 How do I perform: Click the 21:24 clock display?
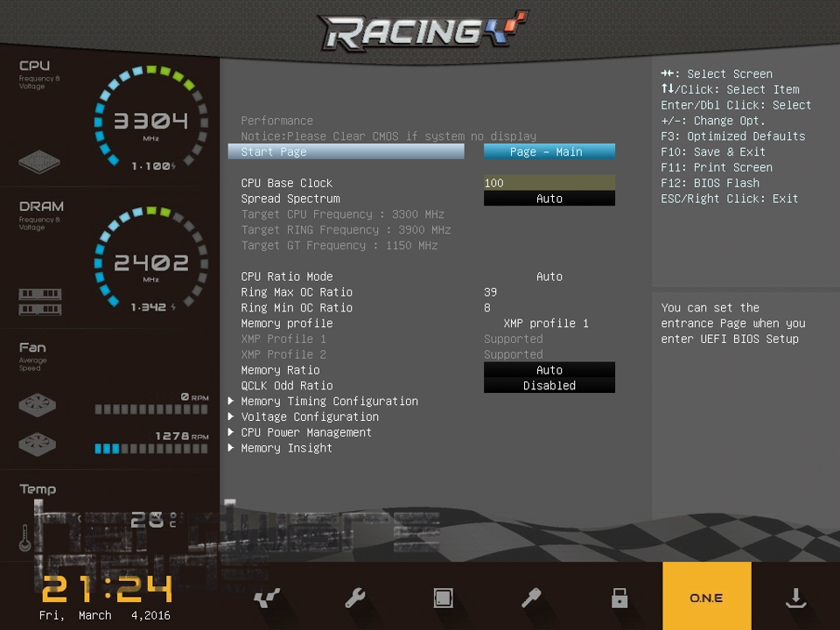tap(107, 589)
